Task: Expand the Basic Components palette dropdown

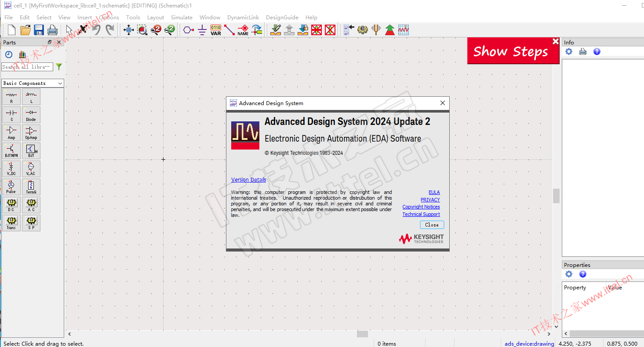Action: point(33,83)
